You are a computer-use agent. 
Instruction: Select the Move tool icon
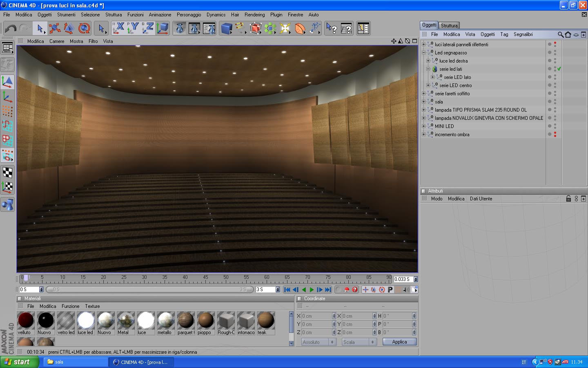55,28
